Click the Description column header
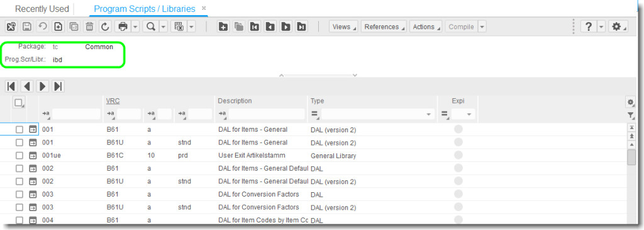The width and height of the screenshot is (644, 230). point(235,101)
